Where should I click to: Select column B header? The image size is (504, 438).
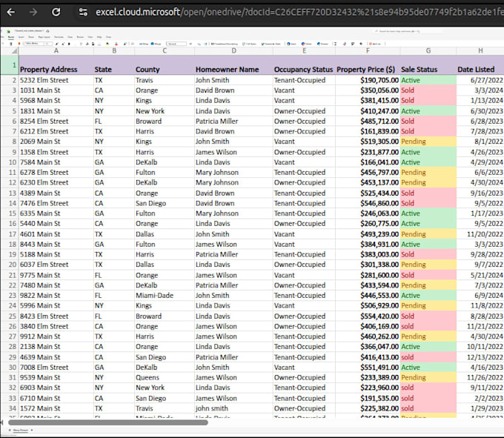[114, 51]
